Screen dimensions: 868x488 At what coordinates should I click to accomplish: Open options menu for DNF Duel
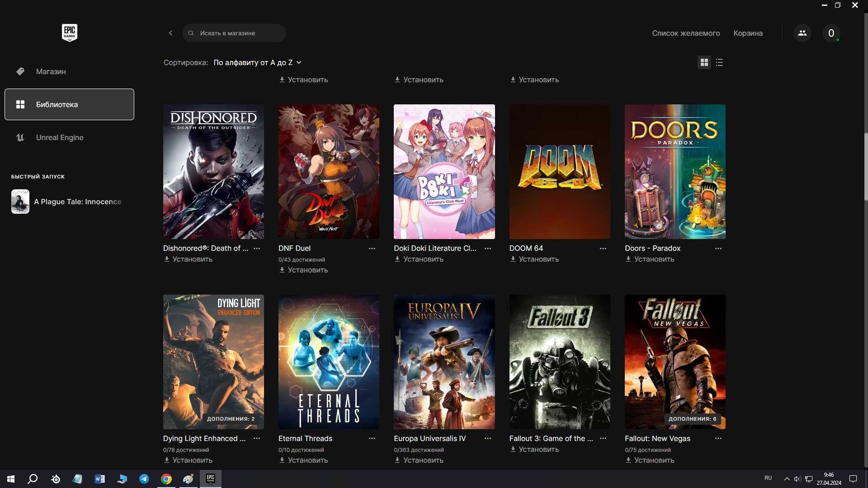(372, 249)
